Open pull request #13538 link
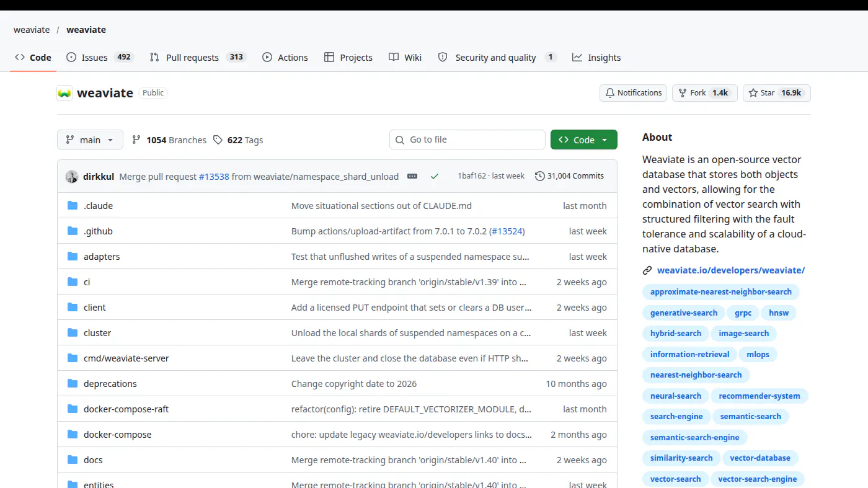Screen dimensions: 868x488 click(214, 177)
